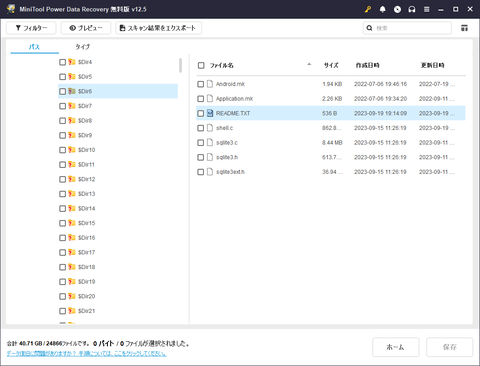Screen dimensions: 480x366
Task: Click the key register icon in title bar
Action: 368,9
